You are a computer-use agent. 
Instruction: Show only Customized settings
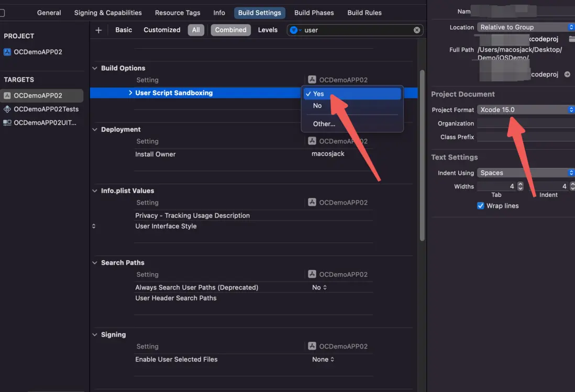tap(162, 30)
